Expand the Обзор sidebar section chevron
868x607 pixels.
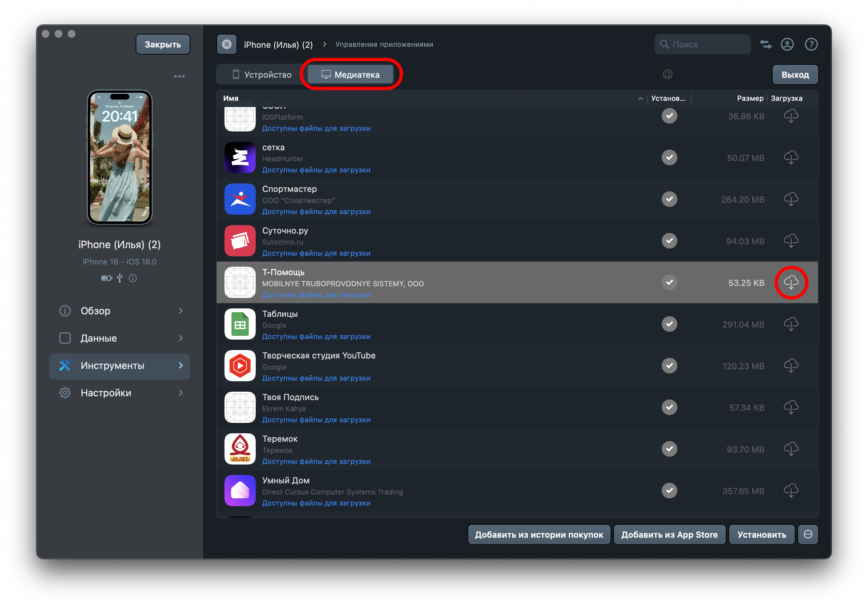pos(181,311)
